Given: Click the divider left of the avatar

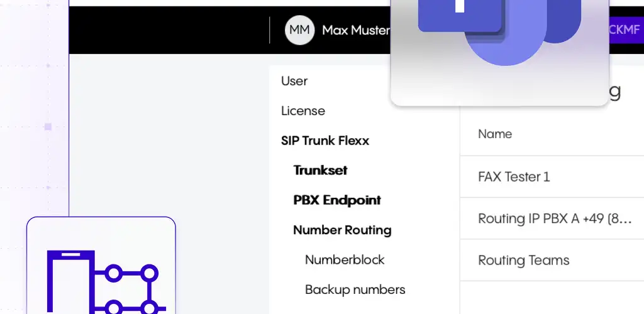Looking at the screenshot, I should [270, 30].
